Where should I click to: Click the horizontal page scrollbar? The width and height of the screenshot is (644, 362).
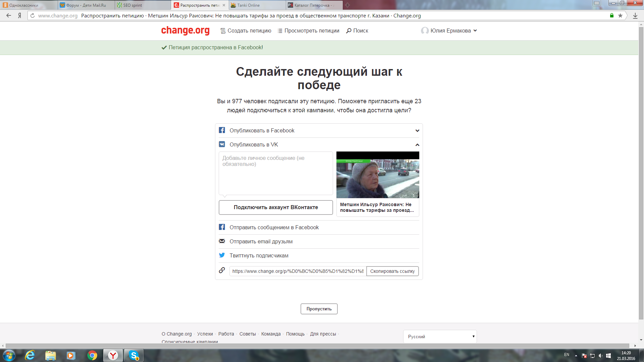317,346
